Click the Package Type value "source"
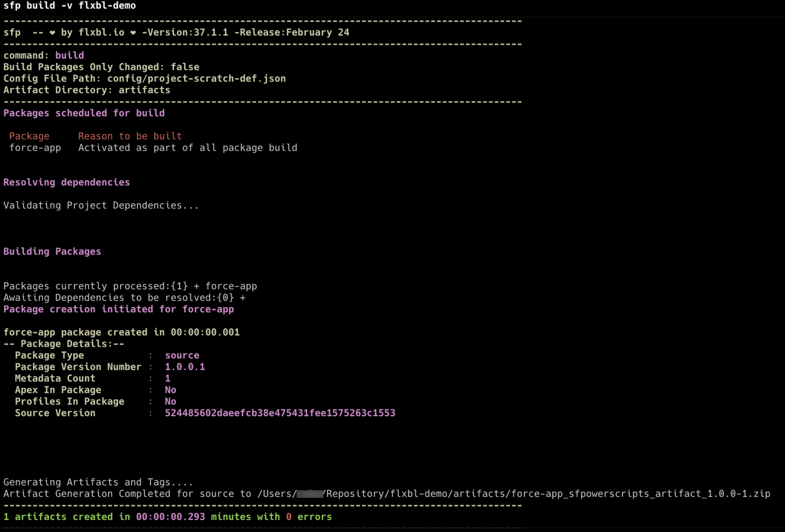Screen dimensions: 785x532 [182, 355]
